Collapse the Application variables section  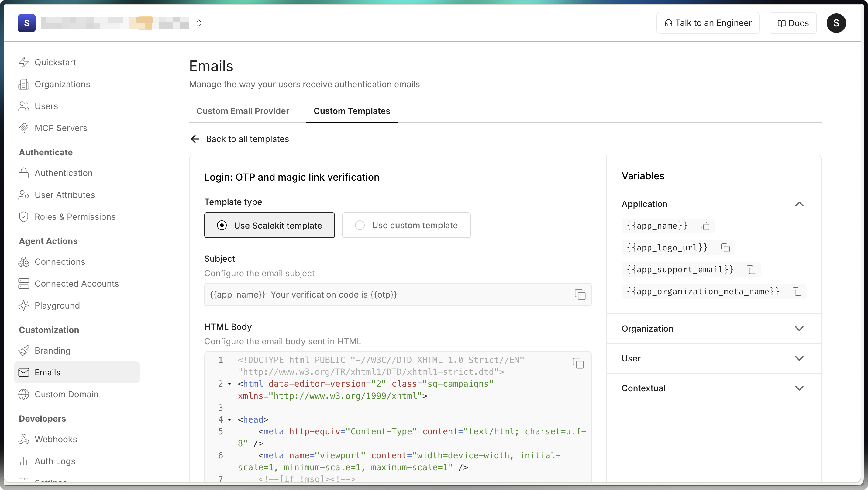click(799, 204)
